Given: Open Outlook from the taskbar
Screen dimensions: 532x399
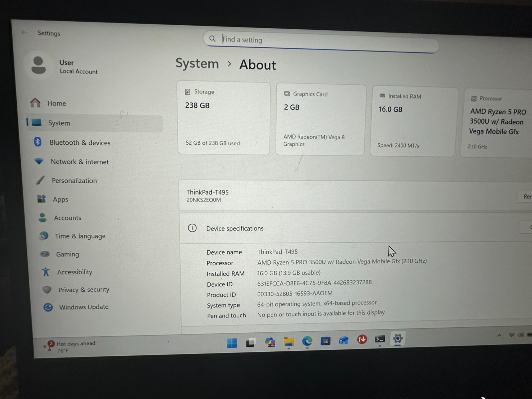Looking at the screenshot, I should pos(343,340).
